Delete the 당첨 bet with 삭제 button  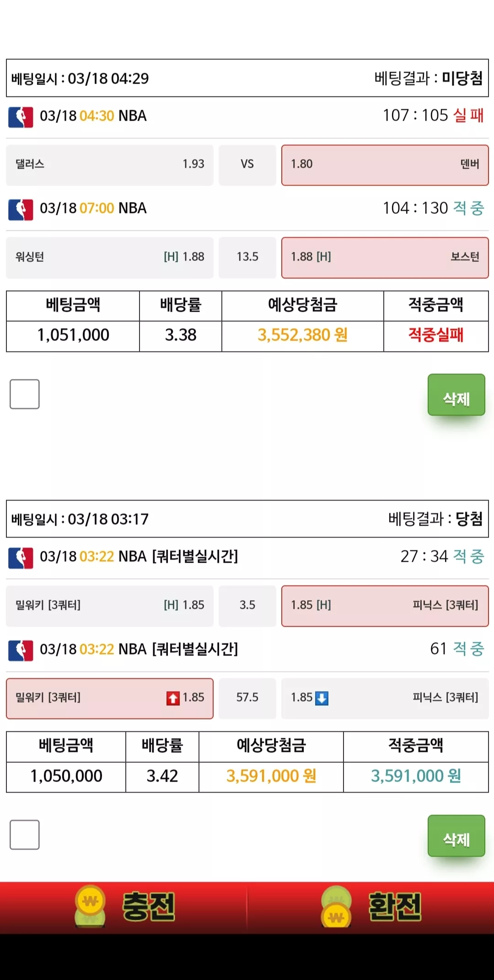[x=456, y=836]
